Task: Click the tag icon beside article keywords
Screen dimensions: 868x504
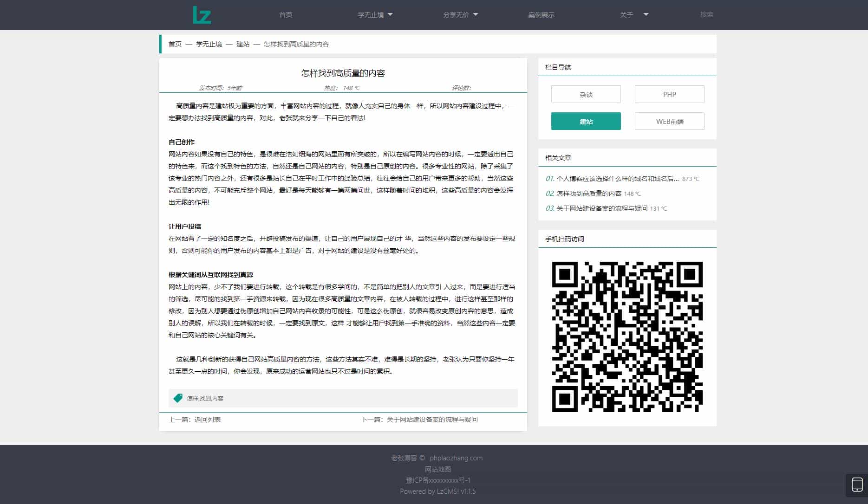Action: 178,398
